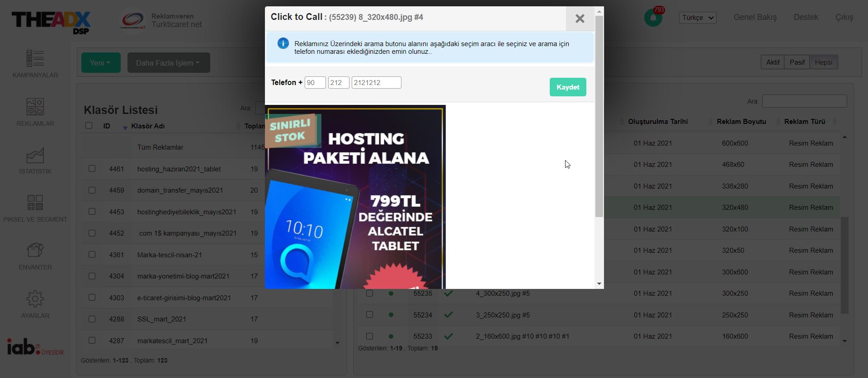Click the IAB member logo

tap(35, 347)
